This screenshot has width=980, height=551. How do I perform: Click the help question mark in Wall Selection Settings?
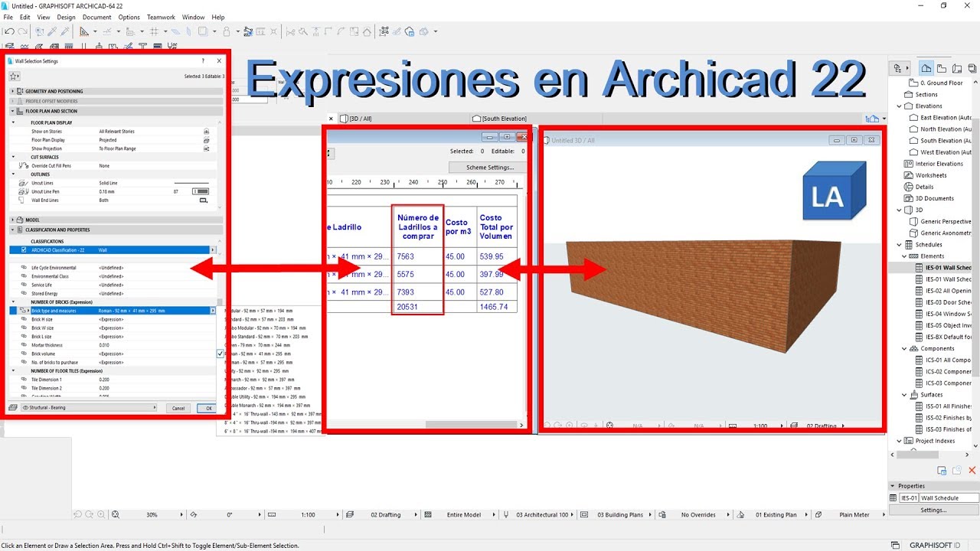pos(203,61)
